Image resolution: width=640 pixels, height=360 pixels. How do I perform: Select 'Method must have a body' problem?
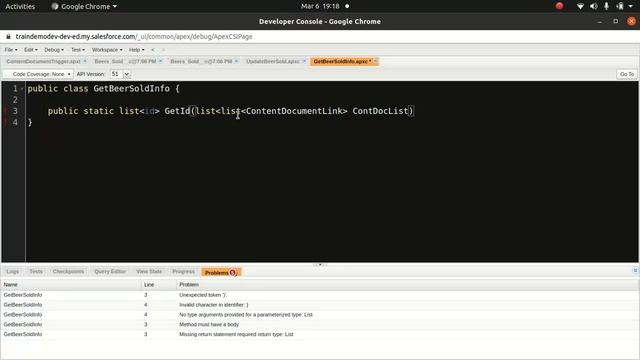tap(320, 324)
